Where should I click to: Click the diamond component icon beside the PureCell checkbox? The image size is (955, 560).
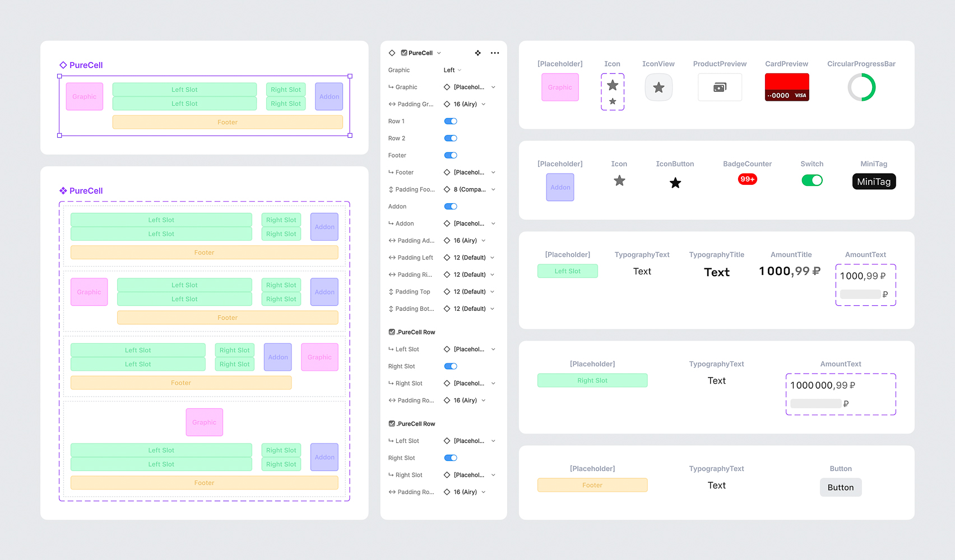click(392, 53)
